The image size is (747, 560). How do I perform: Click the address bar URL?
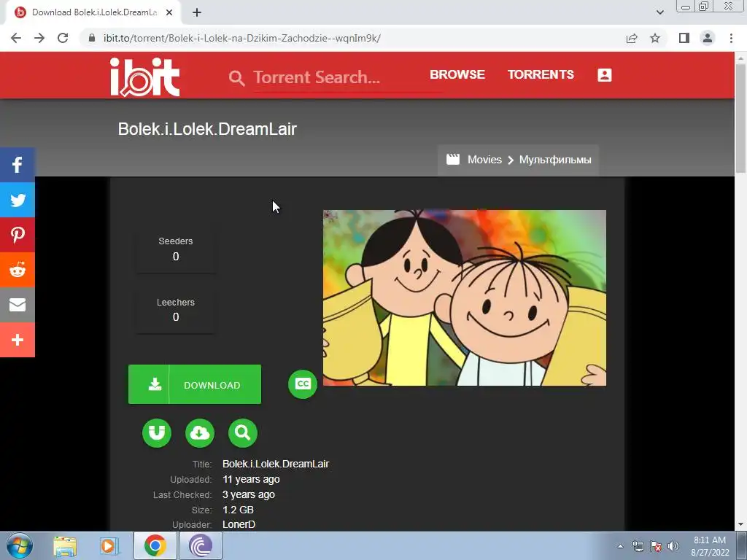coord(241,38)
